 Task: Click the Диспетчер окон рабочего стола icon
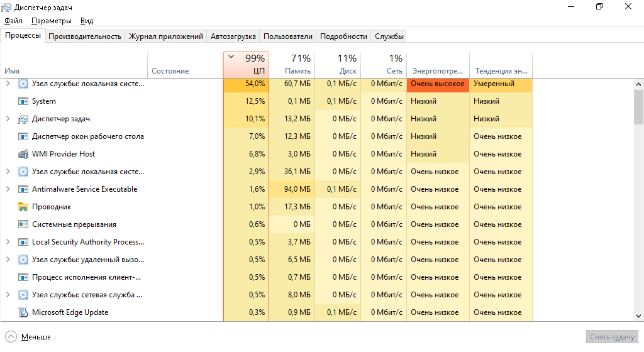tap(23, 136)
